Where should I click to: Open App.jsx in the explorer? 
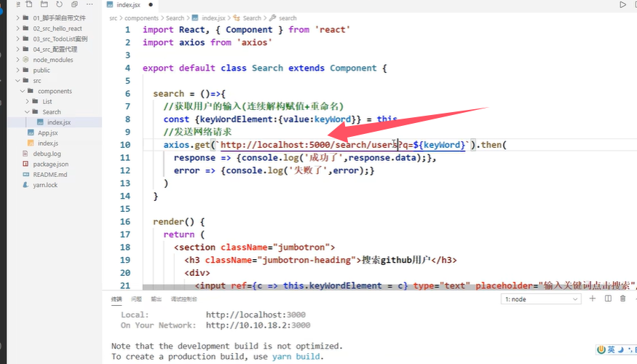point(48,132)
